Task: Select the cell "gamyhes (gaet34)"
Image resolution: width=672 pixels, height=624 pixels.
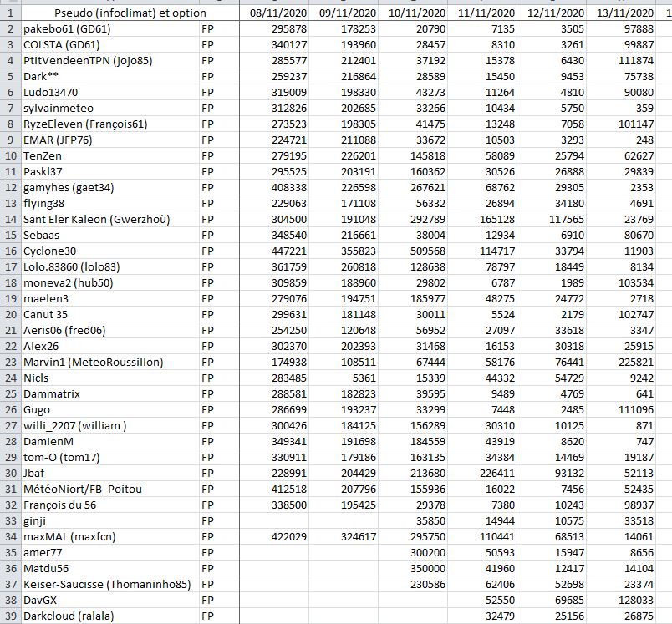Action: click(110, 188)
